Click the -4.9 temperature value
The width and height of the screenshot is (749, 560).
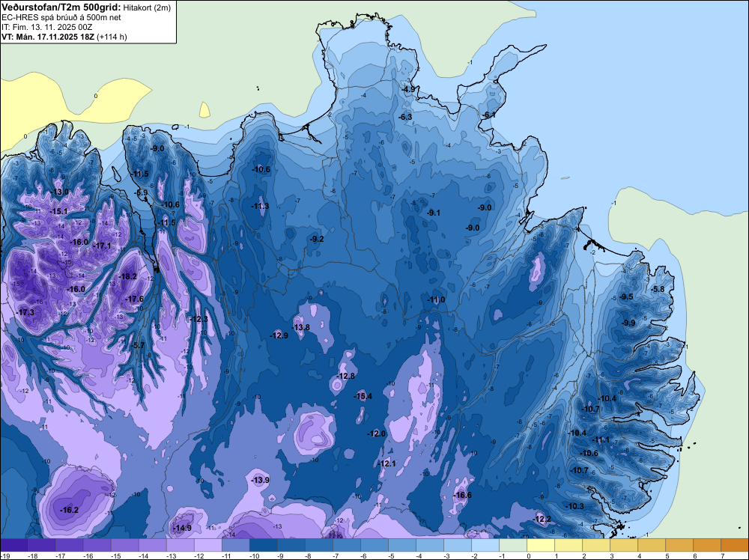(x=408, y=89)
